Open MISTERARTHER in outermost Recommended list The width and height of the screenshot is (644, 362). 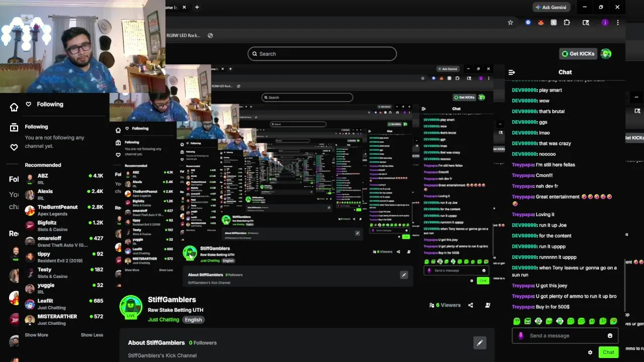(x=64, y=319)
